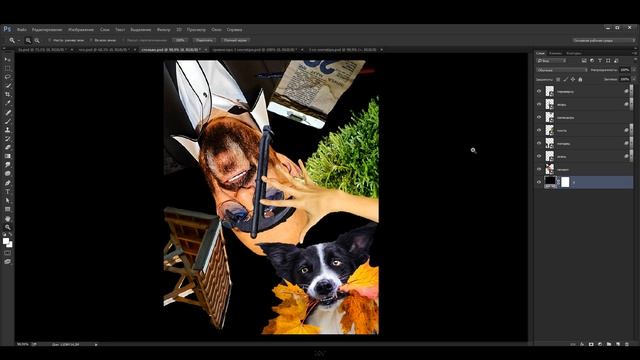The image size is (640, 360).
Task: Toggle lock image pixels brush icon
Action: [x=565, y=79]
